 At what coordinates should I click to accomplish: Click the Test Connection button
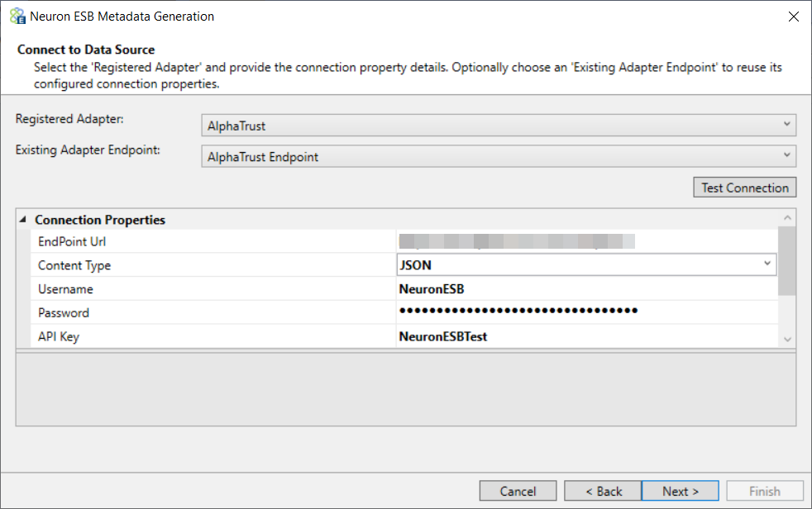(745, 188)
